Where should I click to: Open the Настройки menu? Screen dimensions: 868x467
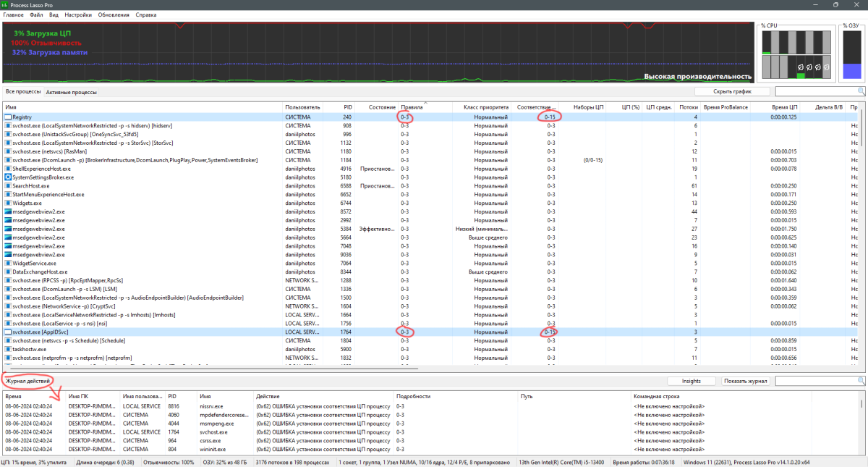78,15
